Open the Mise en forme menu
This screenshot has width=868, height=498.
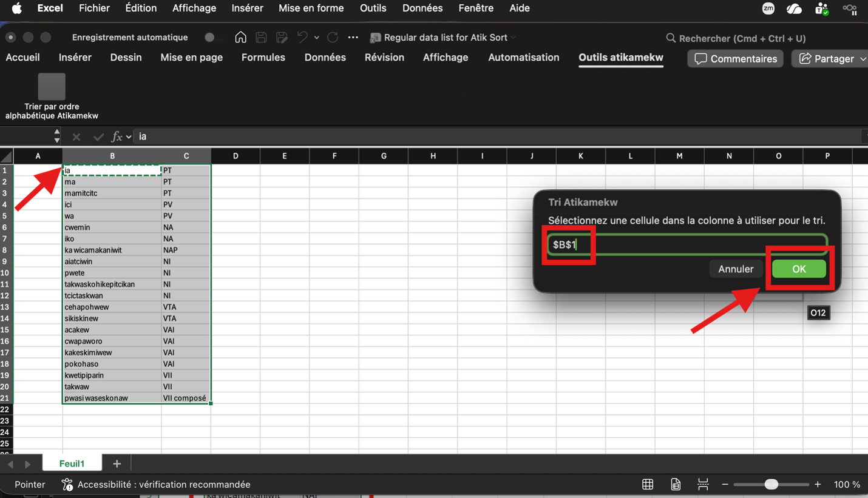(311, 8)
